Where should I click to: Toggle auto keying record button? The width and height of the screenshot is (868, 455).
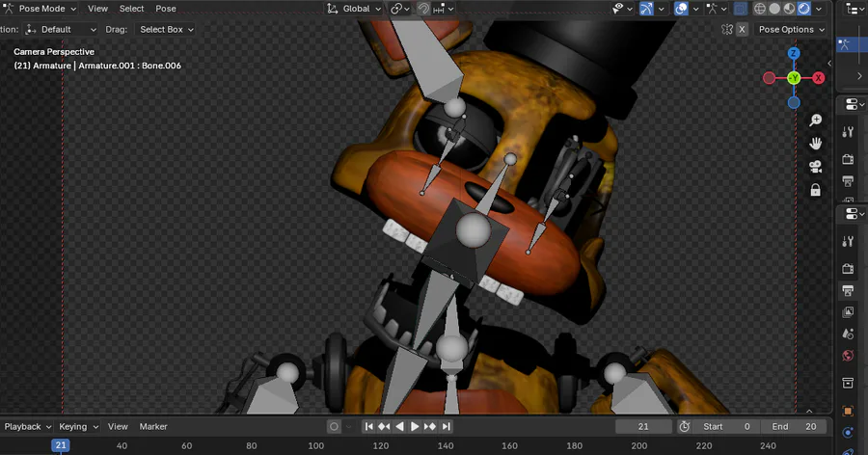coord(334,427)
